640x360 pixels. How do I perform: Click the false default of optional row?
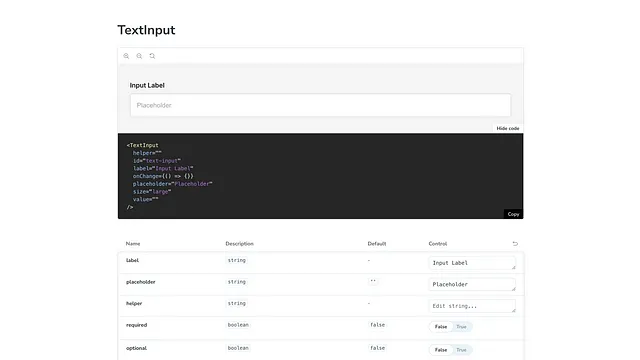point(377,348)
